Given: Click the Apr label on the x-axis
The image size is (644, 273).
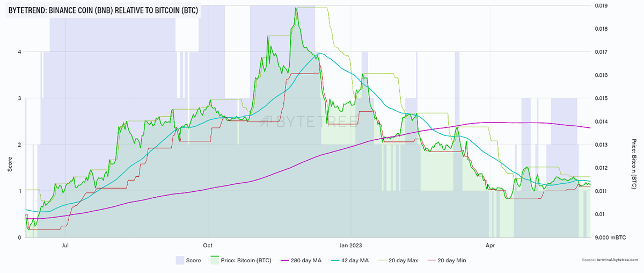Looking at the screenshot, I should click(x=490, y=246).
